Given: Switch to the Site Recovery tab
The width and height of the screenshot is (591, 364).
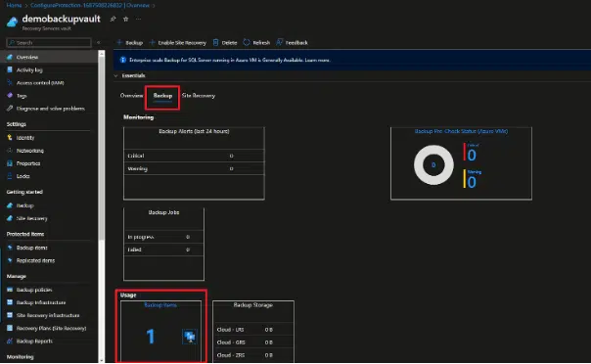Looking at the screenshot, I should tap(199, 96).
